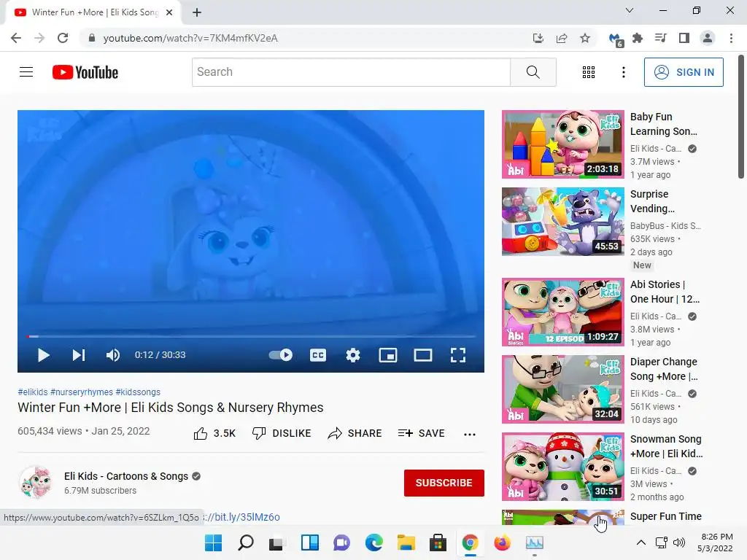Open player settings gear
The width and height of the screenshot is (747, 560).
[353, 355]
